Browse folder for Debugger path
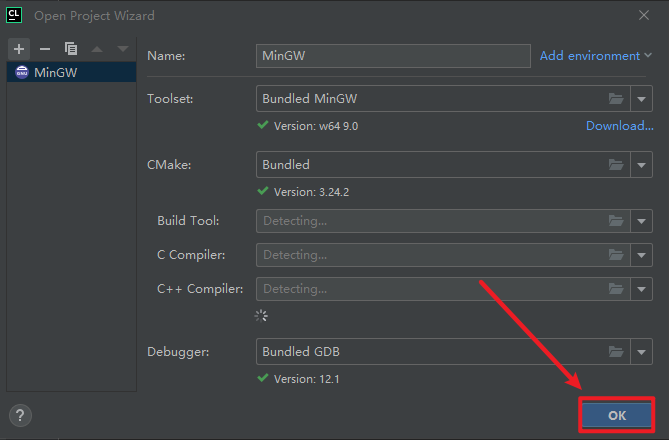The height and width of the screenshot is (440, 669). (616, 352)
